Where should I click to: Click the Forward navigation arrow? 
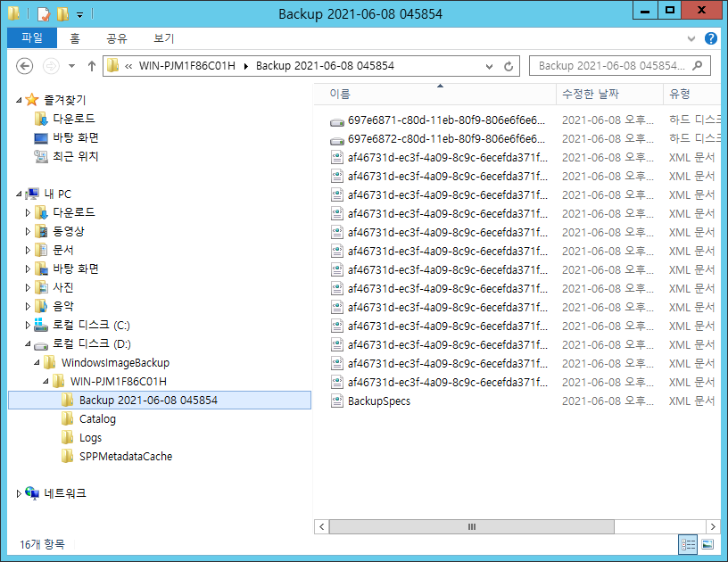click(x=51, y=66)
